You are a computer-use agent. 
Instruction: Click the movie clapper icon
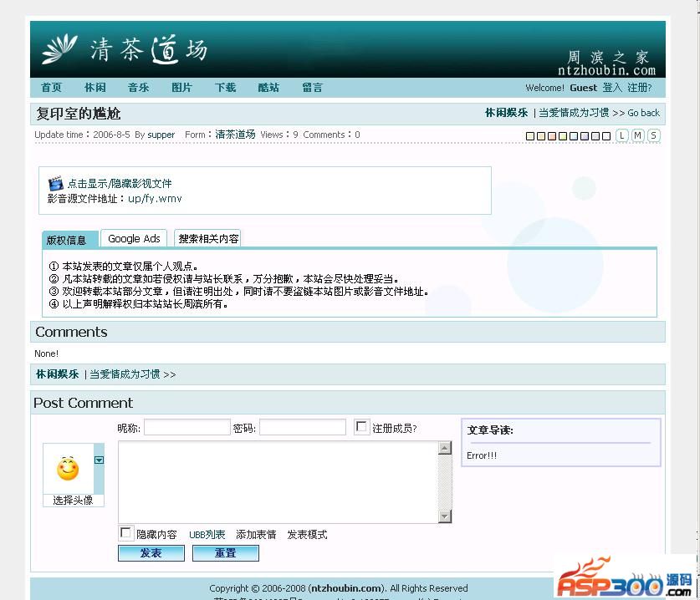coord(56,183)
